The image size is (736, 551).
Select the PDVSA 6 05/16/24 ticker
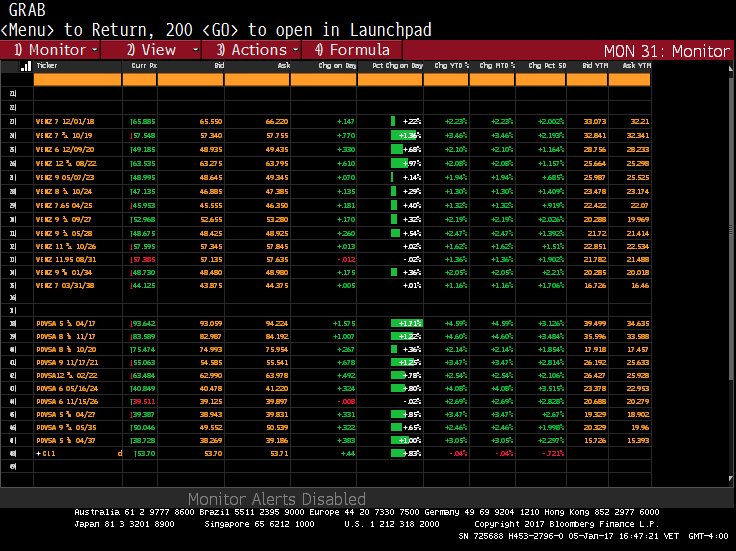point(67,389)
